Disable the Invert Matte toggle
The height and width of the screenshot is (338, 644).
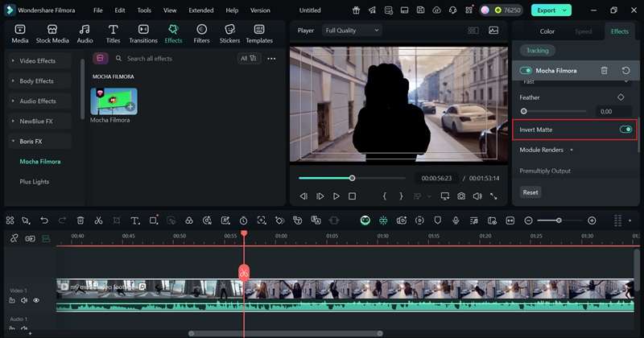625,130
